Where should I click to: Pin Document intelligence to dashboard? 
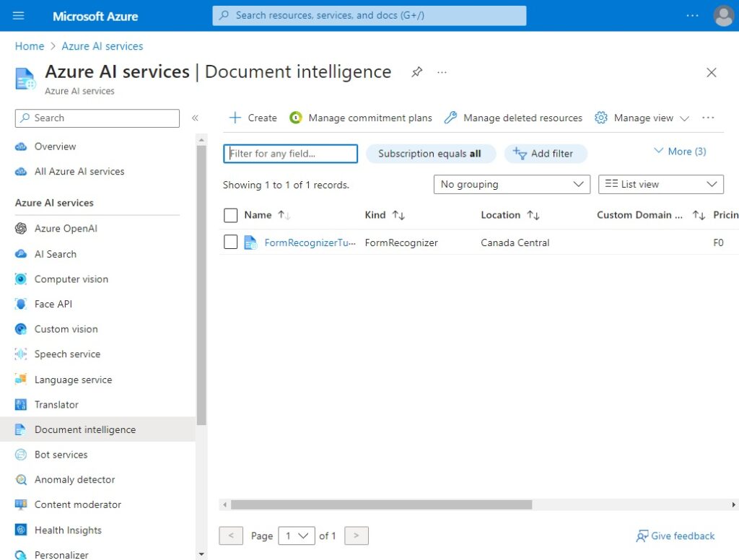click(x=416, y=72)
